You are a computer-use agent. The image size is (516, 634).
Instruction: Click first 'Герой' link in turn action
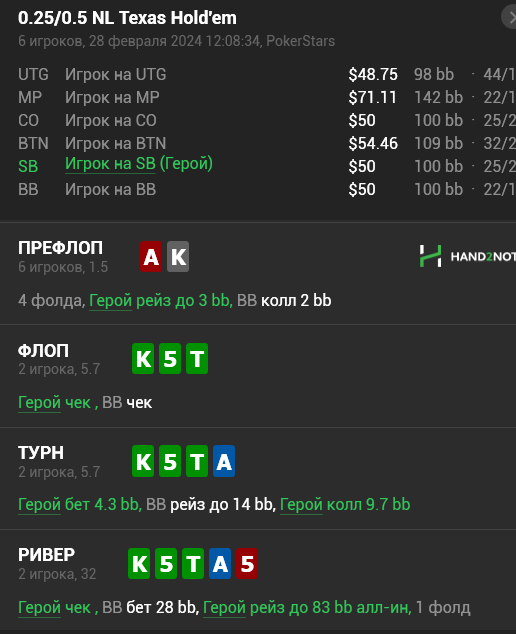coord(40,505)
